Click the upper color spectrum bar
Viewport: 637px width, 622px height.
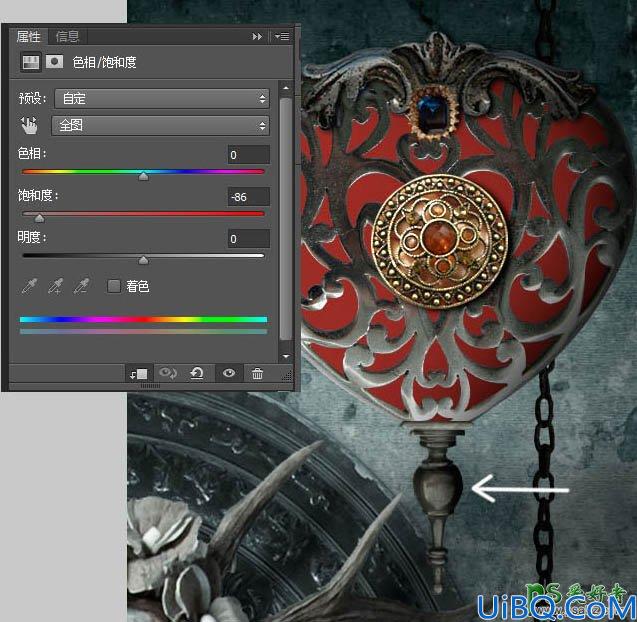pyautogui.click(x=143, y=320)
